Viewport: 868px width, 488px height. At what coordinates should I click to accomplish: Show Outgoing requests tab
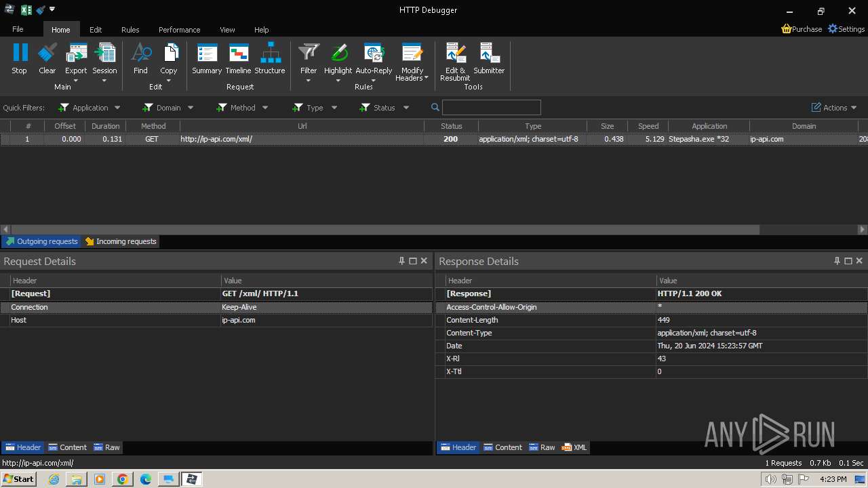41,241
